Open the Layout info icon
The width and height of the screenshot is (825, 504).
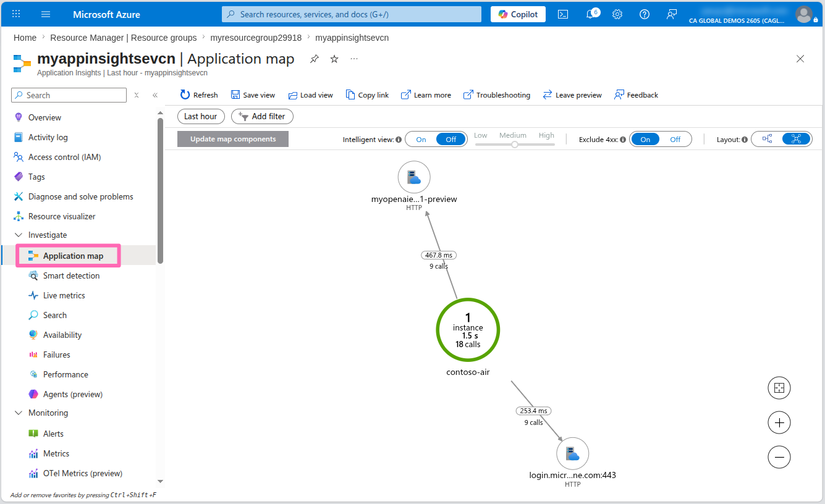[x=745, y=140]
